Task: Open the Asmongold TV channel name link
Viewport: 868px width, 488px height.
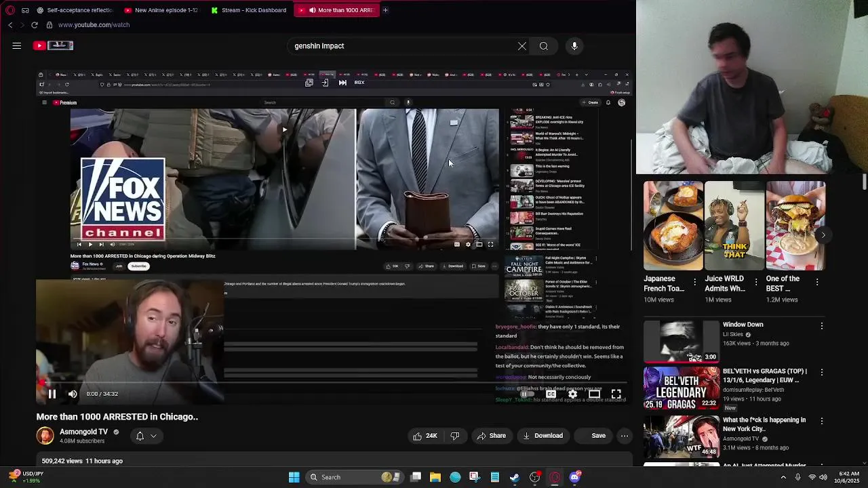Action: click(x=83, y=432)
